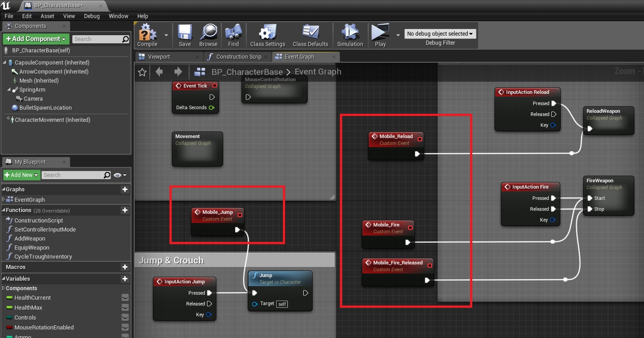Viewport: 644px width, 338px height.
Task: Toggle visibility eye for MouseRotationEnabled variable
Action: pyautogui.click(x=125, y=328)
